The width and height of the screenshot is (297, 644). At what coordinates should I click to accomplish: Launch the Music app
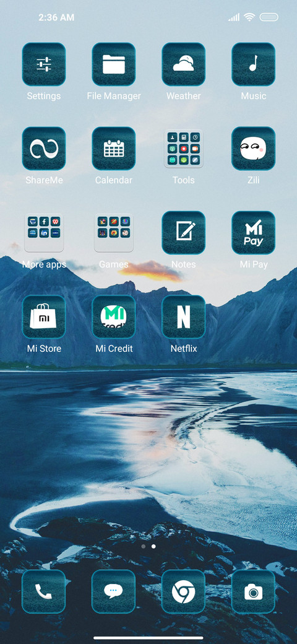[254, 64]
